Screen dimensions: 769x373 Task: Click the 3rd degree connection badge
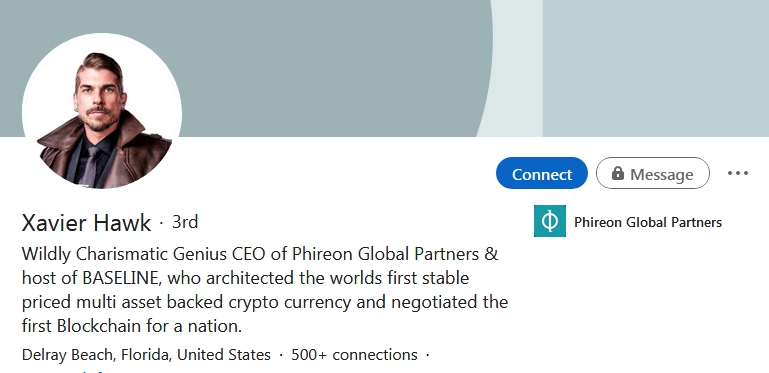pyautogui.click(x=185, y=222)
